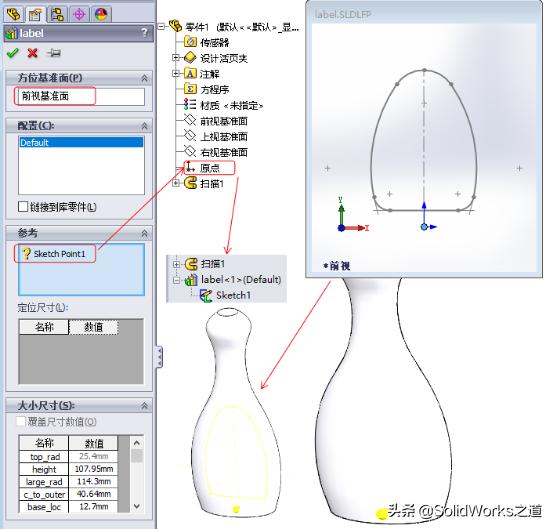Expand 扫描1 in the lower tree snippet
Viewport: 554px width, 530px height.
(176, 264)
